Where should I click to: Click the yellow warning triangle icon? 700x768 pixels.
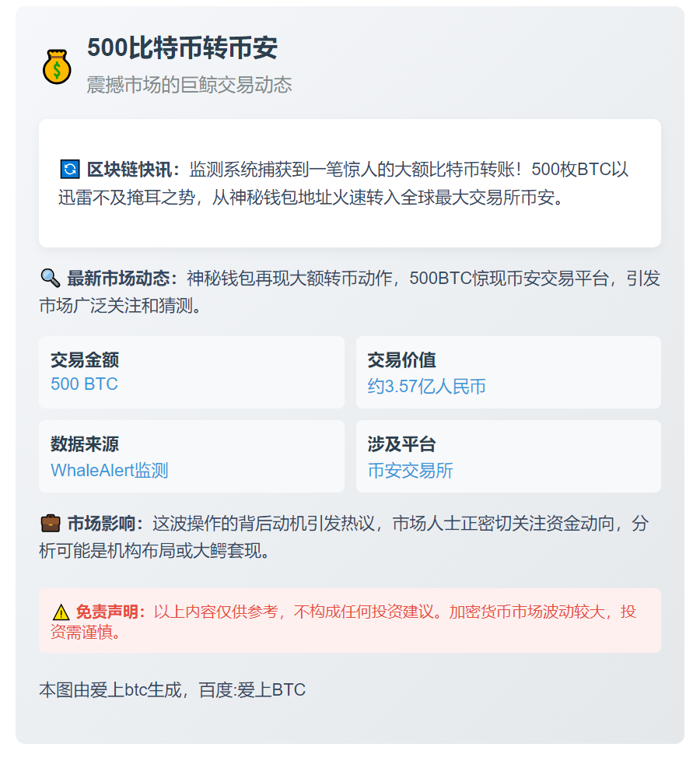(x=61, y=612)
